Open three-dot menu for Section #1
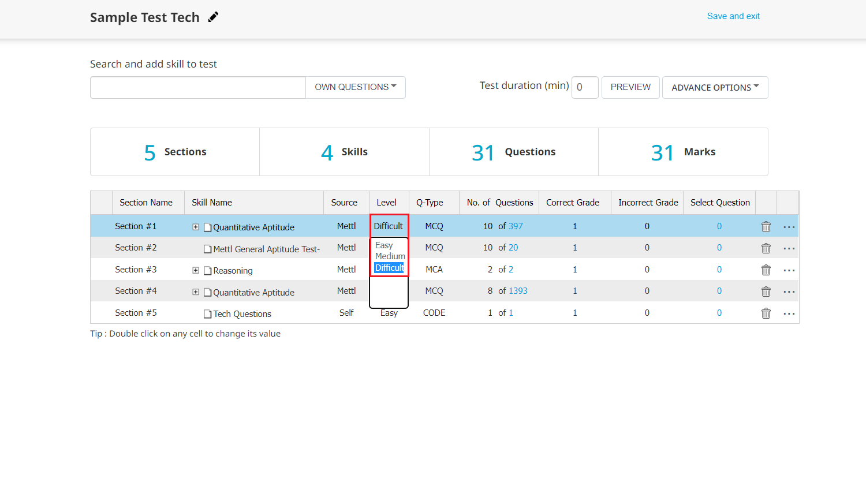 789,227
